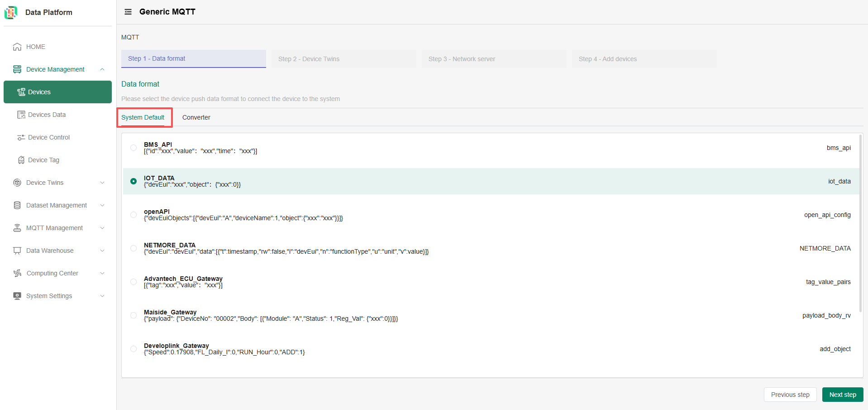This screenshot has width=868, height=410.
Task: Open the MQTT Management icon
Action: (17, 227)
